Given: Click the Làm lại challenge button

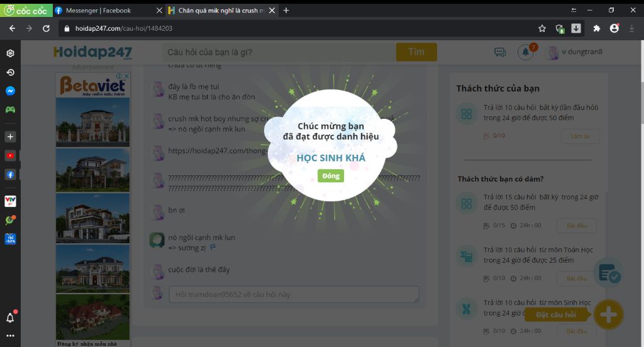Looking at the screenshot, I should point(580,136).
